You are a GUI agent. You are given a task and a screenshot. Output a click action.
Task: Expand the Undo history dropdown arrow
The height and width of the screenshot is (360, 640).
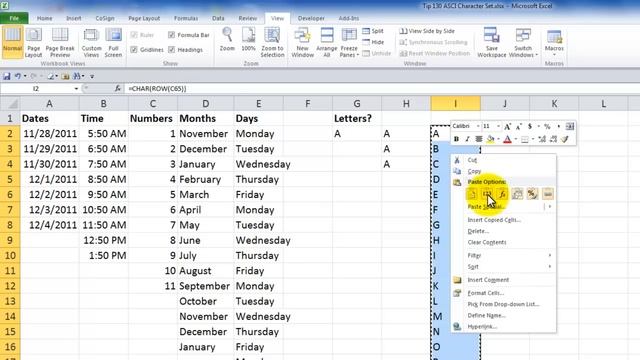24,76
